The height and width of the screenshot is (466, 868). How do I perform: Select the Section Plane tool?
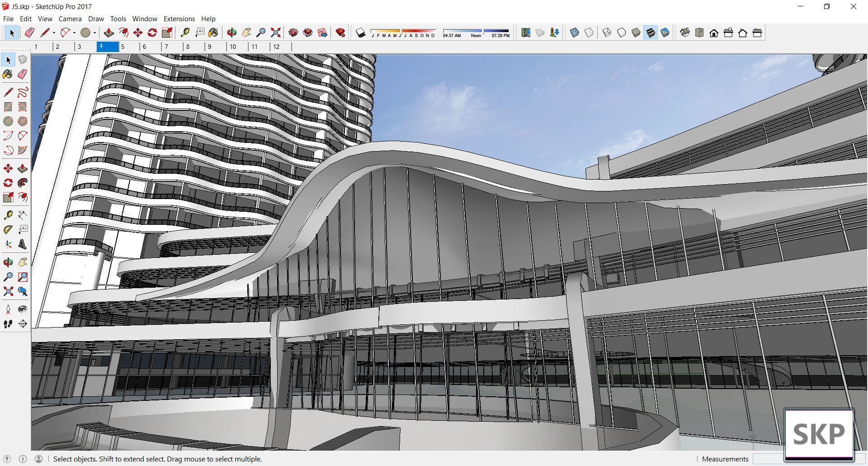click(x=23, y=324)
